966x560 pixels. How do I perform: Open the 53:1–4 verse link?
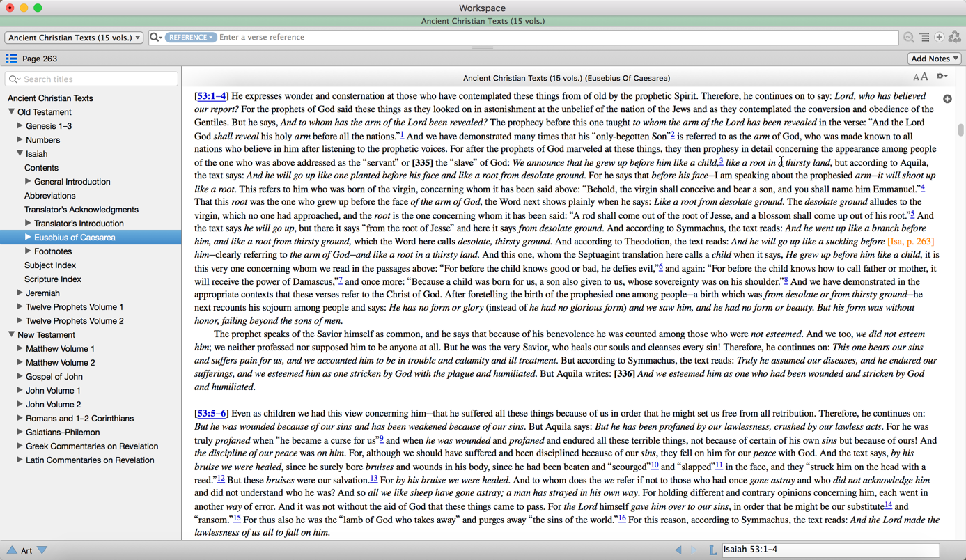pyautogui.click(x=211, y=96)
